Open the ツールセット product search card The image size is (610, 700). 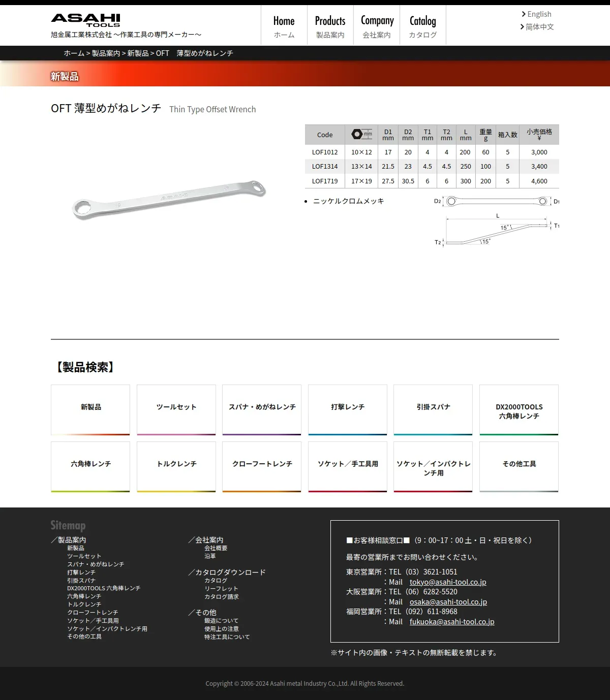(176, 410)
